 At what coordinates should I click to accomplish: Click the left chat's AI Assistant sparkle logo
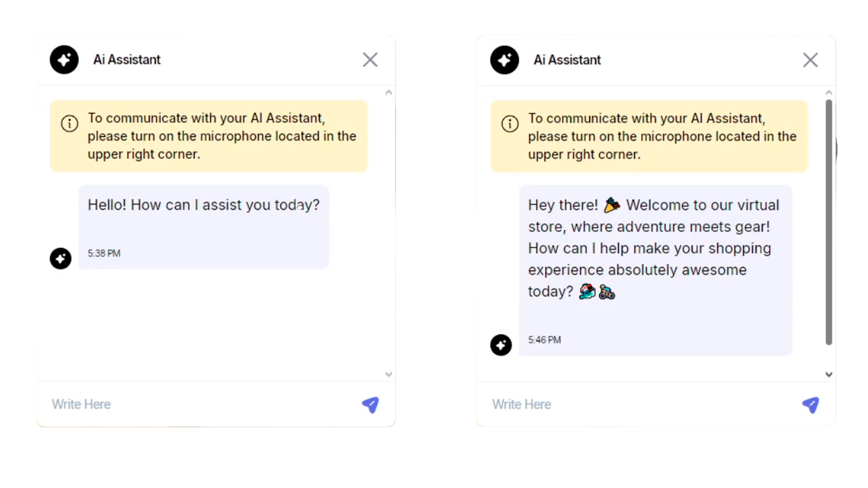[x=64, y=60]
